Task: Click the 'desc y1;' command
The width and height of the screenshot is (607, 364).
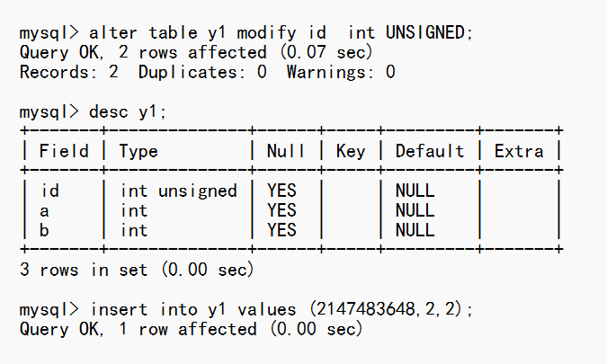Action: 128,111
